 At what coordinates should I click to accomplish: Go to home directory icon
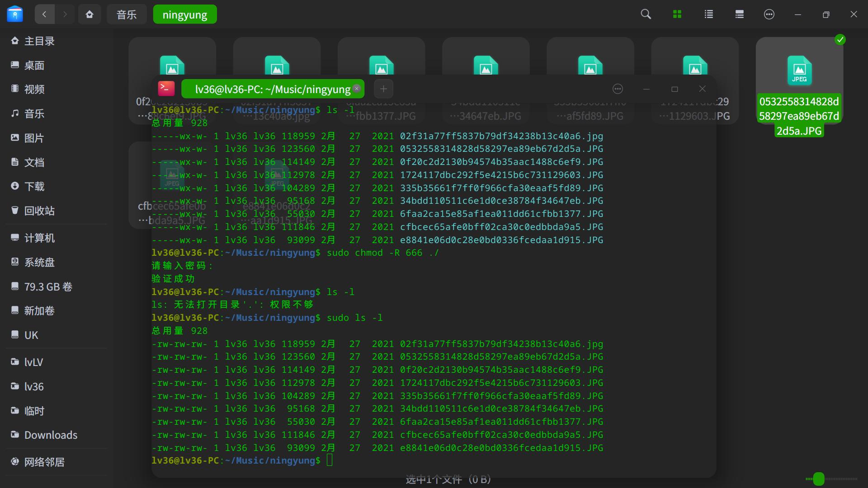[x=90, y=14]
